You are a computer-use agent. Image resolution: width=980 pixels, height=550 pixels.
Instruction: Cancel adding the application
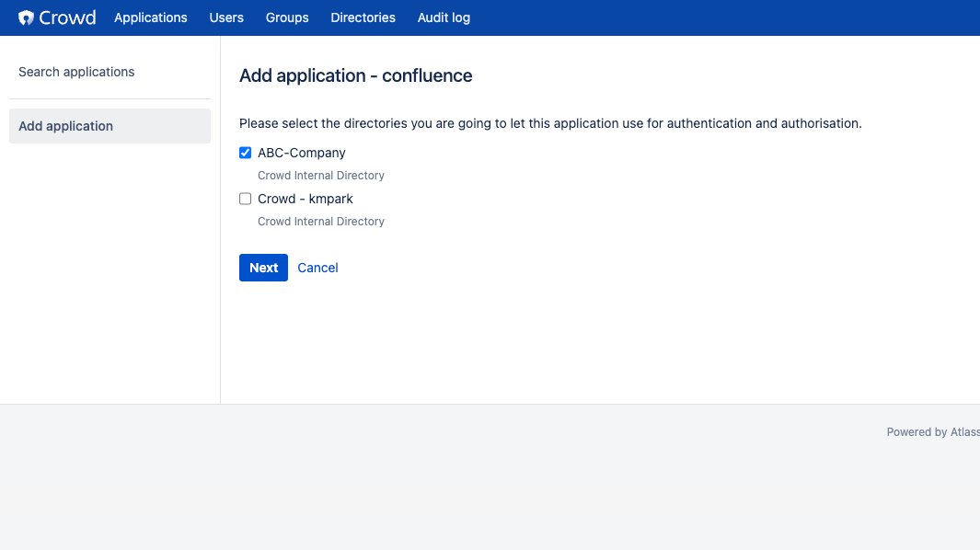click(x=317, y=268)
